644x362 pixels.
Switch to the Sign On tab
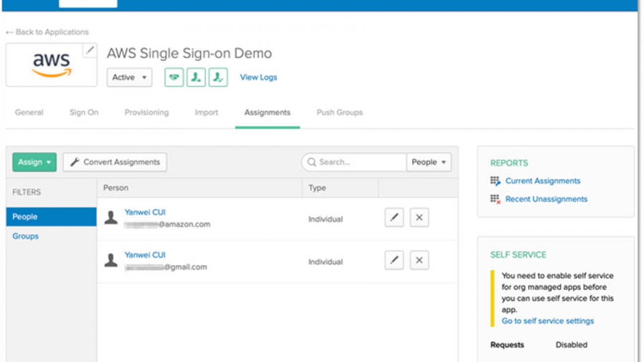tap(84, 112)
